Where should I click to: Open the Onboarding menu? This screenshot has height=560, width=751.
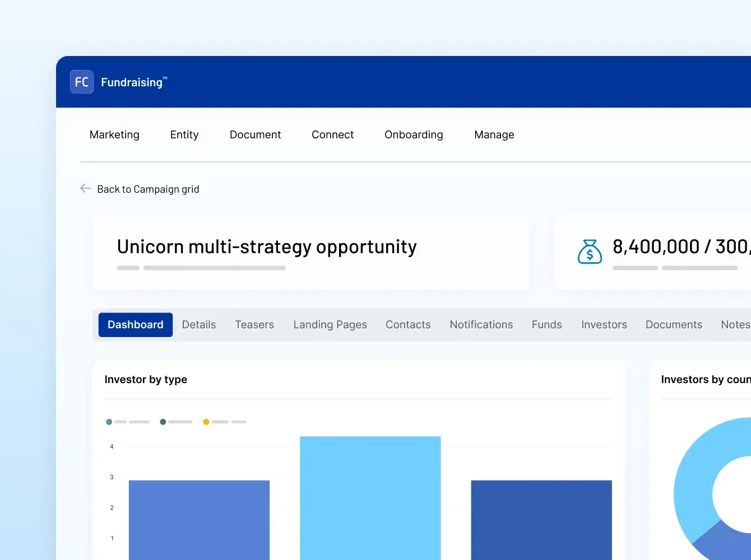(414, 134)
